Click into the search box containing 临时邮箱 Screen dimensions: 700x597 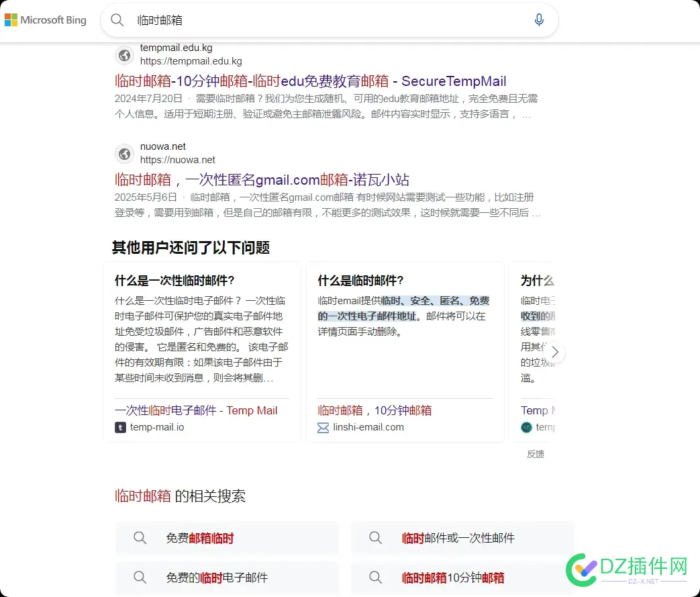pyautogui.click(x=322, y=20)
